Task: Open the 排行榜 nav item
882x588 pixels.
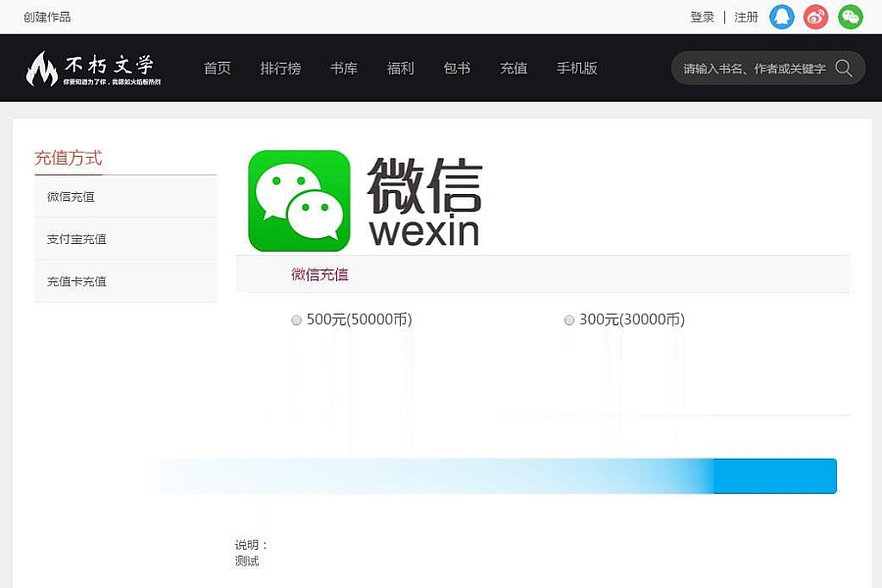Action: click(280, 68)
